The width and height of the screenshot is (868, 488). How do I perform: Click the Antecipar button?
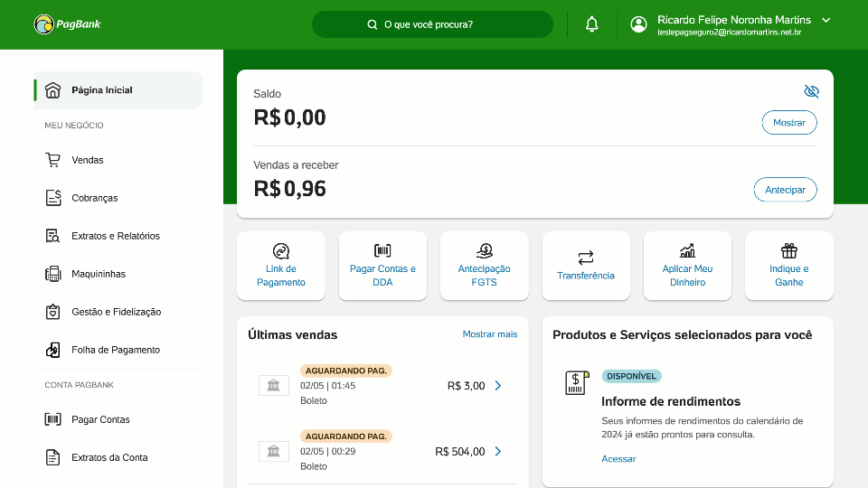(785, 190)
